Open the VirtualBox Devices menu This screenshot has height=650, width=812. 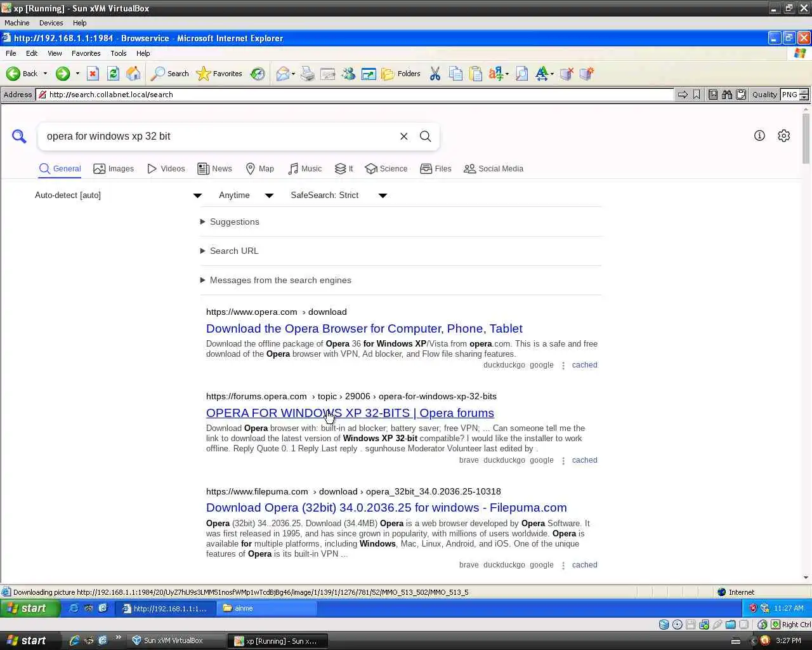pos(51,23)
